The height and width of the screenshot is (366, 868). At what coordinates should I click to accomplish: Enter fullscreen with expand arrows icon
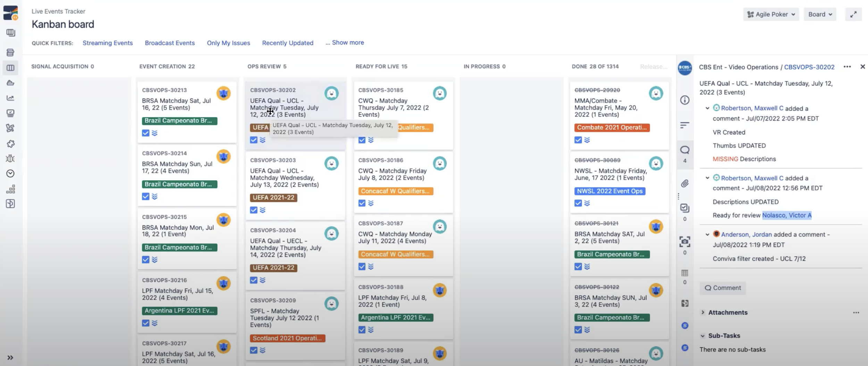[x=853, y=14]
